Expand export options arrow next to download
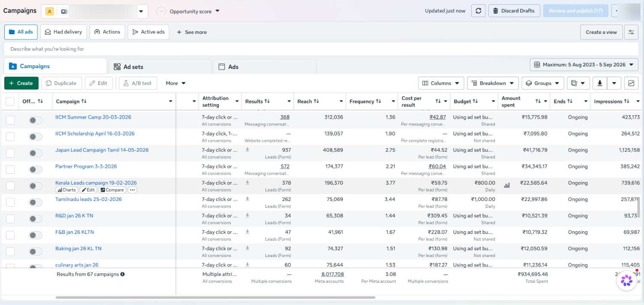The width and height of the screenshot is (644, 305). [x=614, y=83]
